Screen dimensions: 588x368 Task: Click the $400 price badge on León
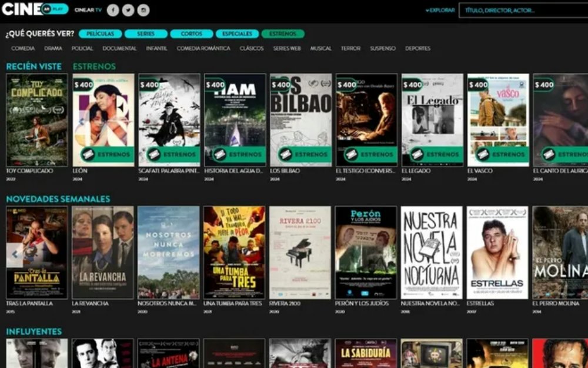[x=83, y=85]
